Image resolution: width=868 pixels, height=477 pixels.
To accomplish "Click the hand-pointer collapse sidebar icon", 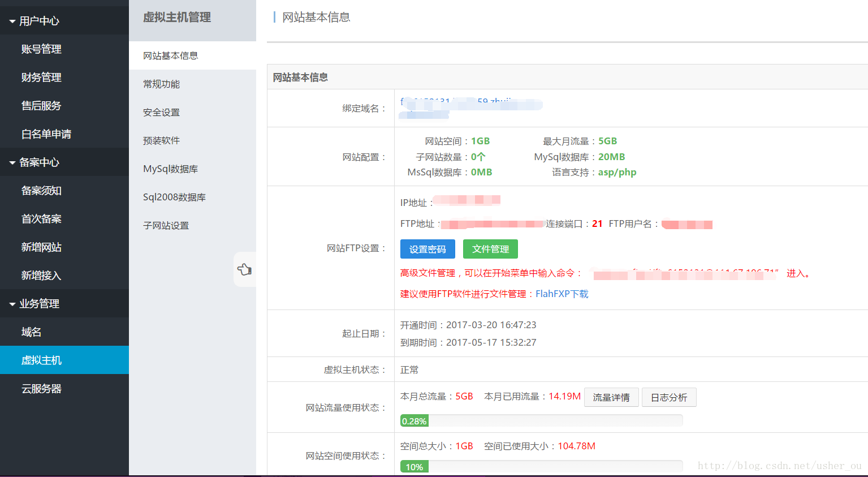I will click(x=245, y=269).
